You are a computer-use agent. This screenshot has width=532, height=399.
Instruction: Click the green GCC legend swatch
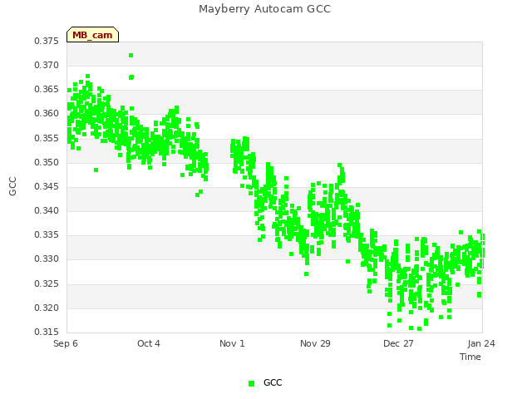point(251,383)
